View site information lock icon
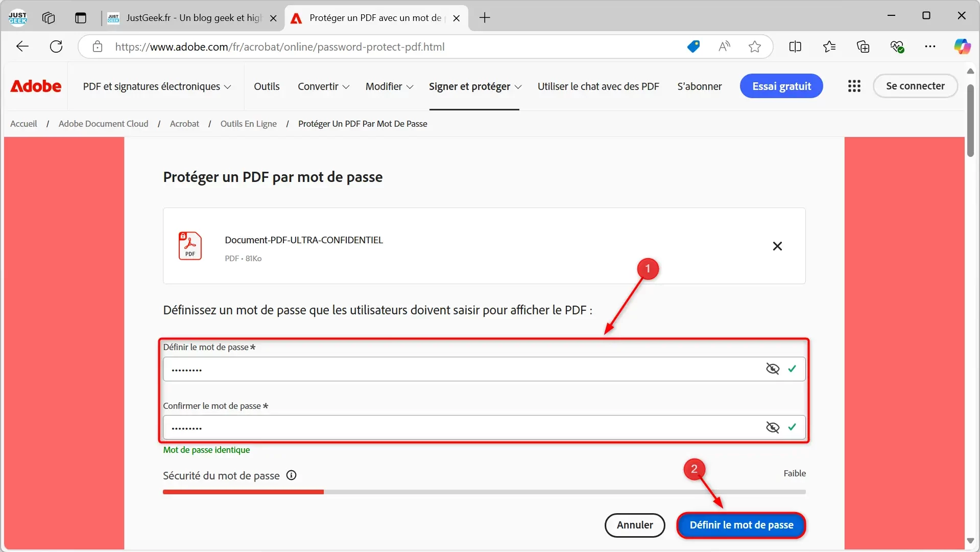The height and width of the screenshot is (552, 980). [98, 47]
